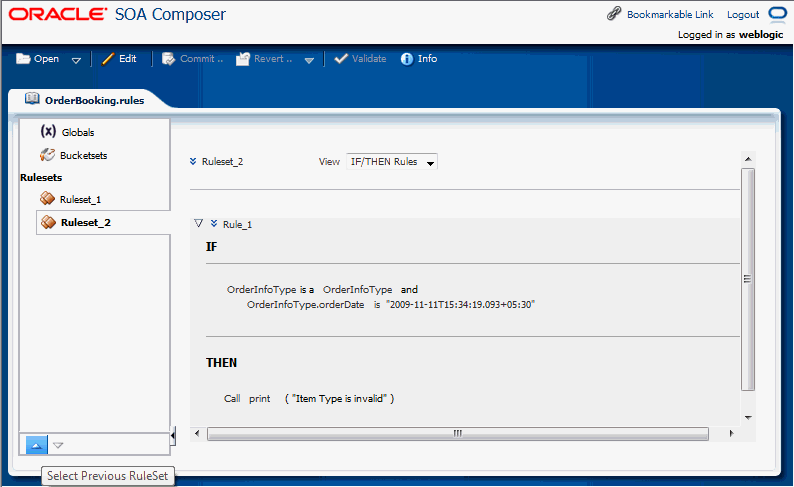Click the Ruleset_1 brick icon

(x=48, y=198)
